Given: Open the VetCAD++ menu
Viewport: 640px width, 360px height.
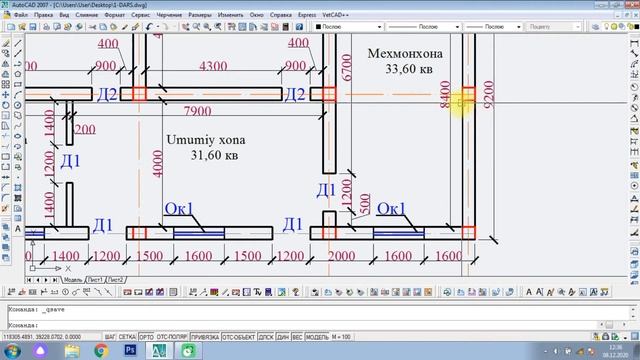Looking at the screenshot, I should 336,15.
